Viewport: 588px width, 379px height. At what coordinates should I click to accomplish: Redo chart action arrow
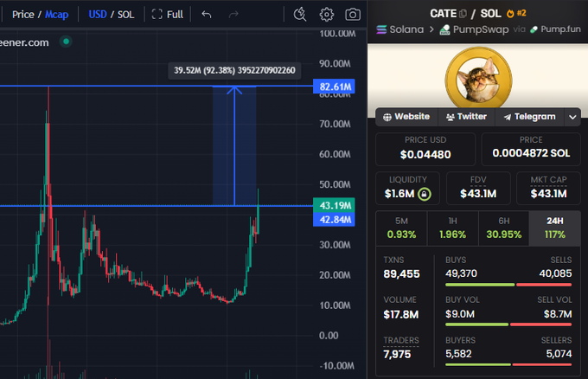[x=233, y=15]
